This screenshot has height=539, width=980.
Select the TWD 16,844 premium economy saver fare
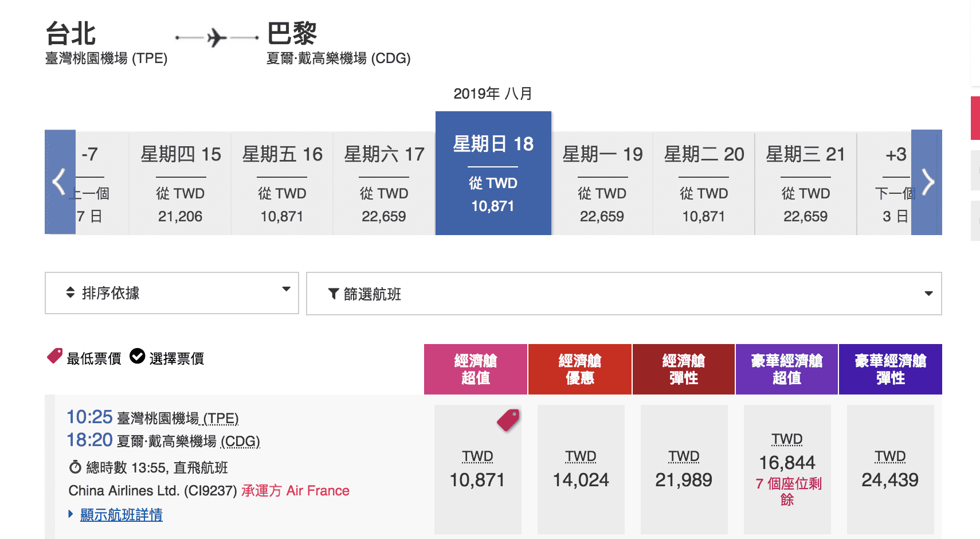(787, 470)
